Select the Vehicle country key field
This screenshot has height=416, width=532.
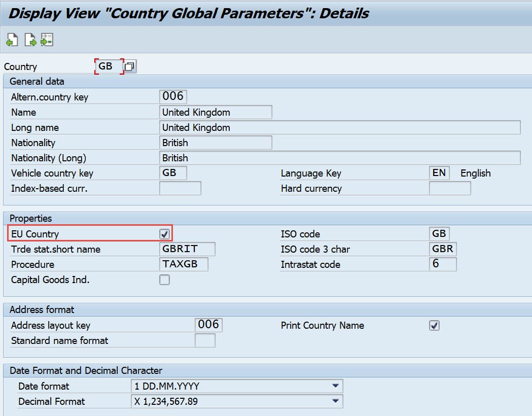173,172
